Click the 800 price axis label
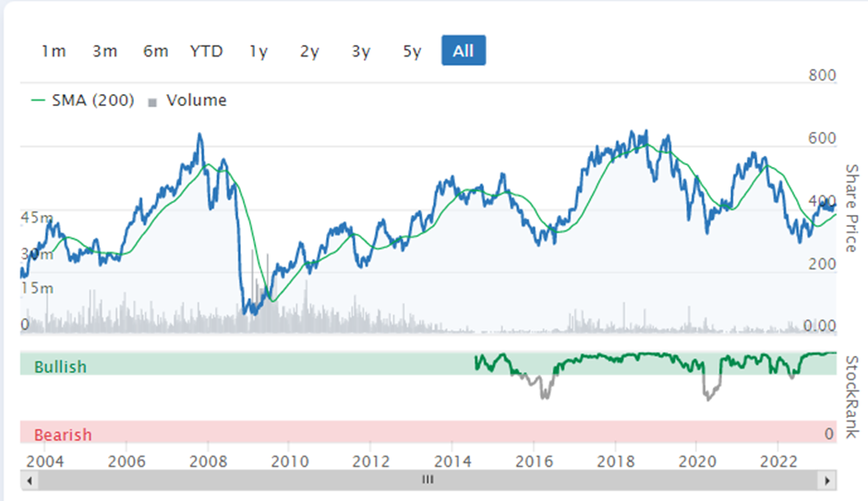Screen dimensions: 868x501 (x=822, y=76)
